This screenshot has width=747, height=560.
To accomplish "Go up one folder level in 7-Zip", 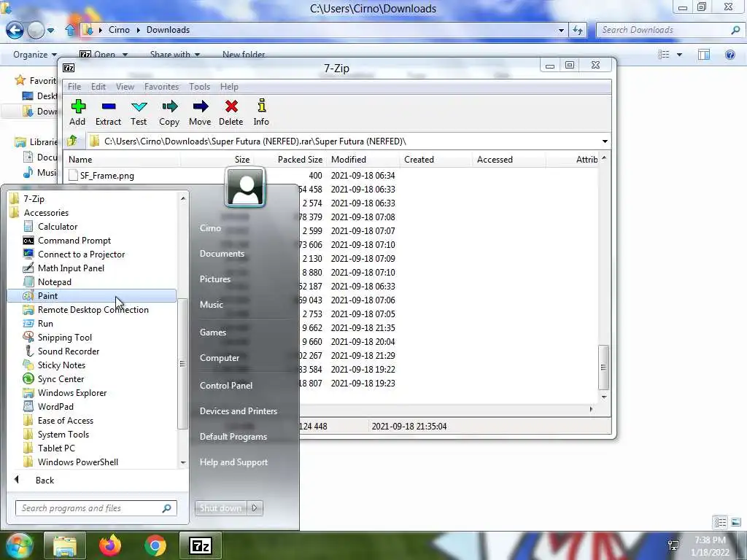I will pos(72,141).
